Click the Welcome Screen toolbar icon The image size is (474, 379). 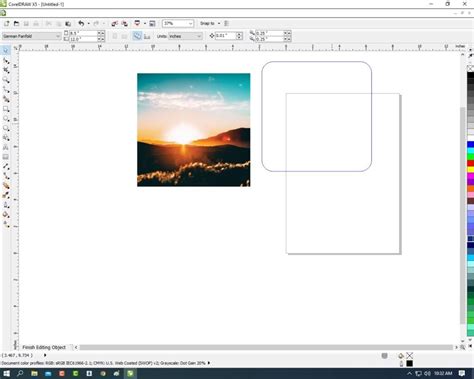[152, 23]
